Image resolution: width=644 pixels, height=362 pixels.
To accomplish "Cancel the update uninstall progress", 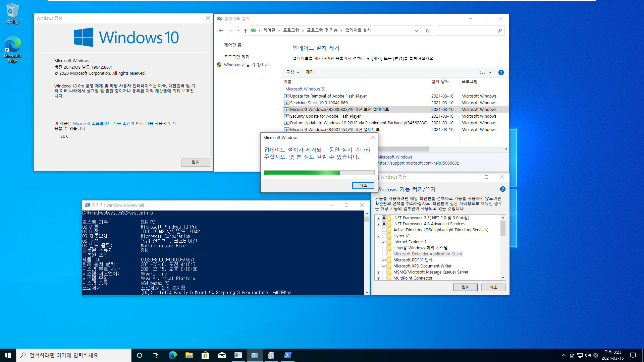I will pos(363,185).
